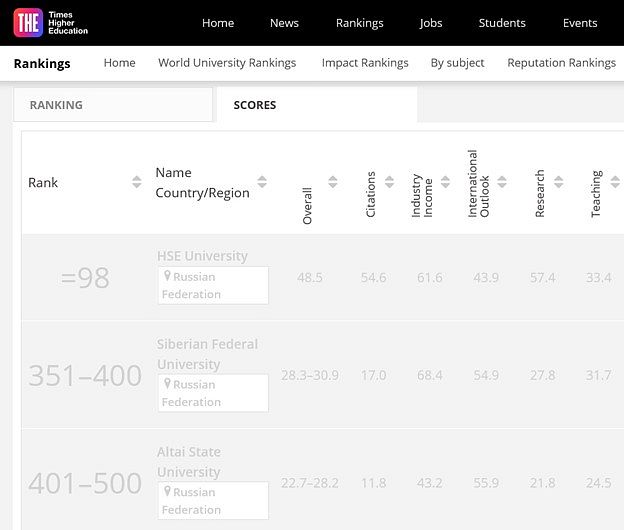Open Home in the top black navigation bar
The width and height of the screenshot is (624, 530).
click(218, 23)
